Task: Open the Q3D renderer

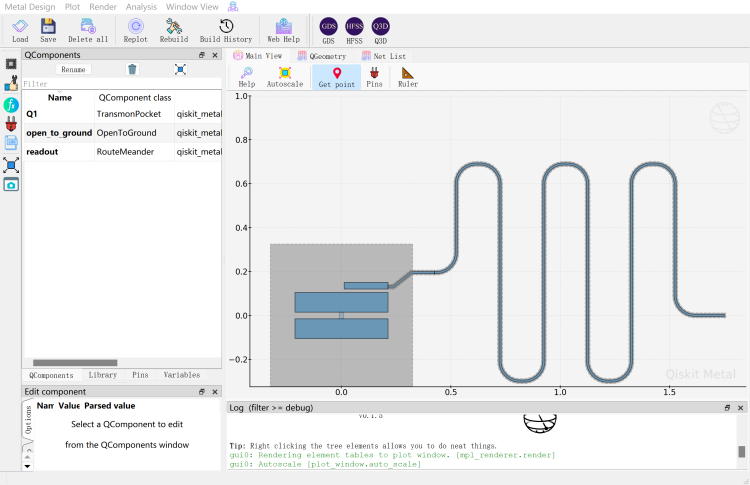Action: click(380, 27)
